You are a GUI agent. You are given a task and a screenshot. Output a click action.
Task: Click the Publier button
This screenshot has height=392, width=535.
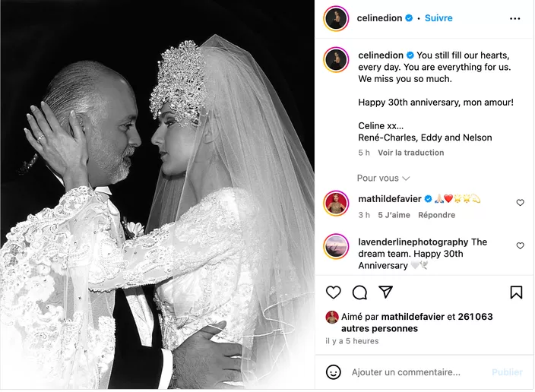507,372
